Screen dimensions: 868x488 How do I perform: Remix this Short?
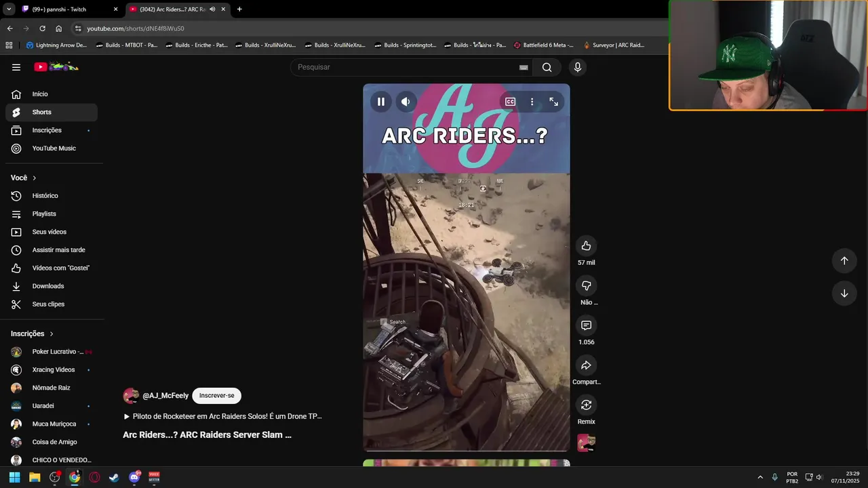click(x=587, y=405)
